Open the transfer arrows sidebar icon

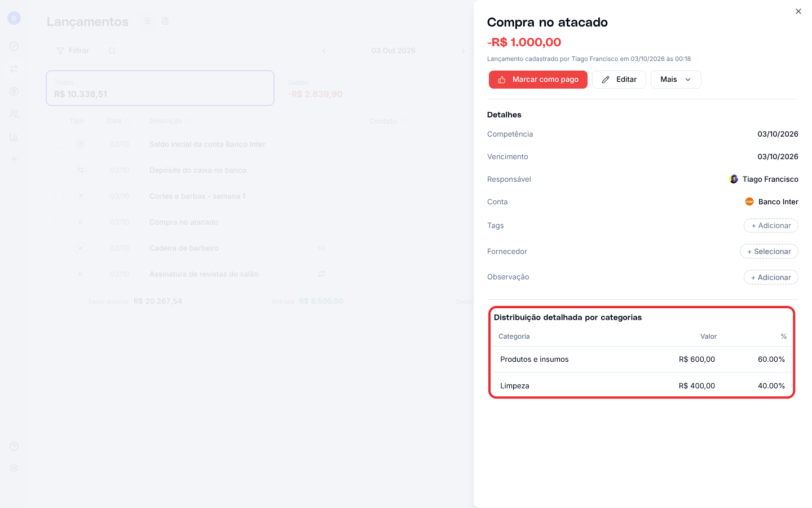(14, 69)
